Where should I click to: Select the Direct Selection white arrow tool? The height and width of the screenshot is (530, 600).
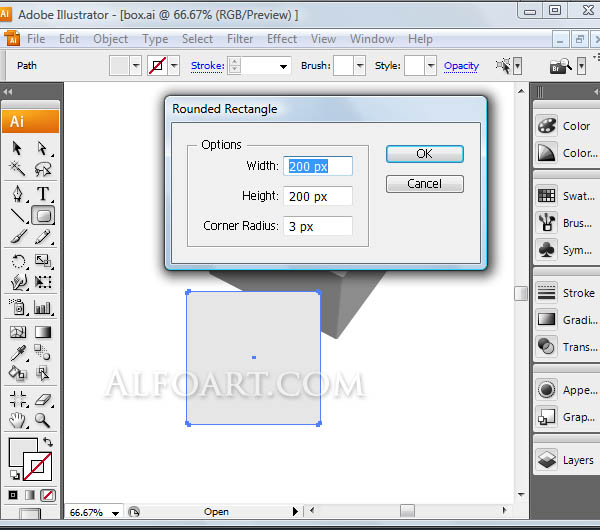tap(42, 148)
